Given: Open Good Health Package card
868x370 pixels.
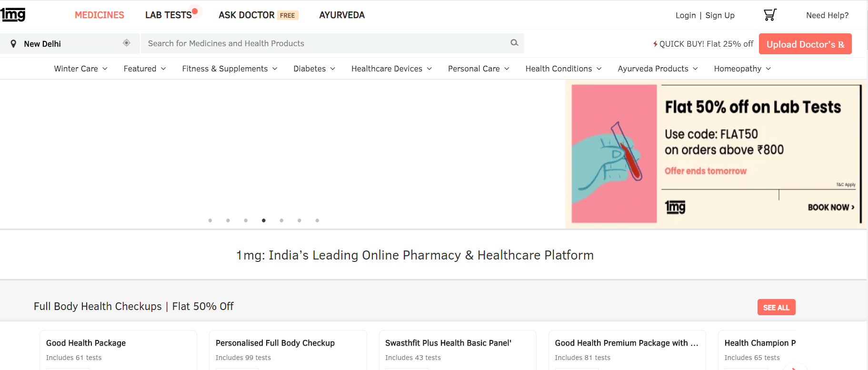Looking at the screenshot, I should (118, 350).
